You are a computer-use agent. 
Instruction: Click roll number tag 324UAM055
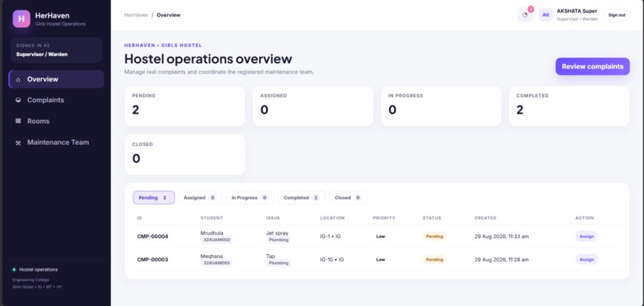[217, 263]
